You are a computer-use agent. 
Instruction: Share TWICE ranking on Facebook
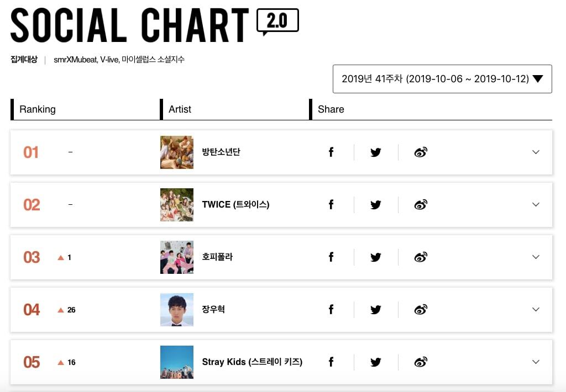tap(331, 205)
